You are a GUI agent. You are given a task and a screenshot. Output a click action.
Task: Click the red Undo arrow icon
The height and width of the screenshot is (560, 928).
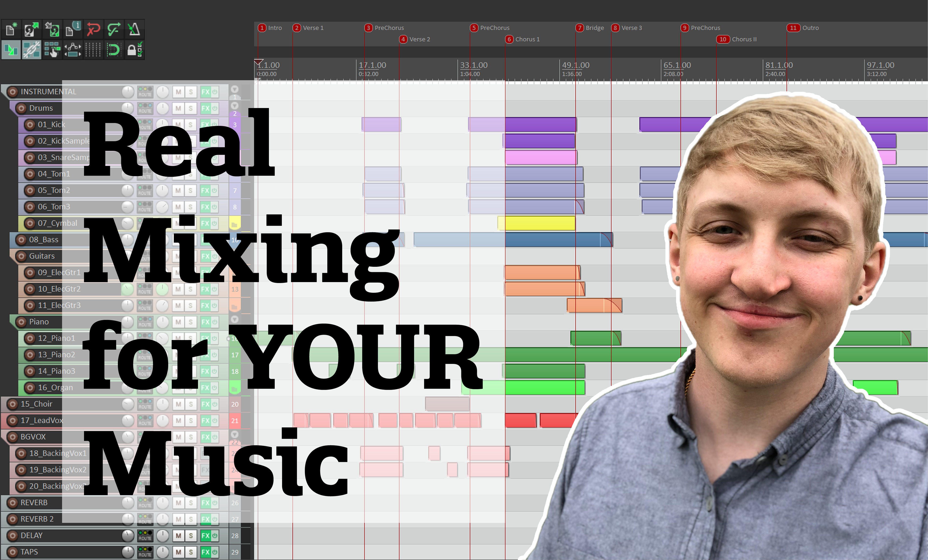point(93,29)
